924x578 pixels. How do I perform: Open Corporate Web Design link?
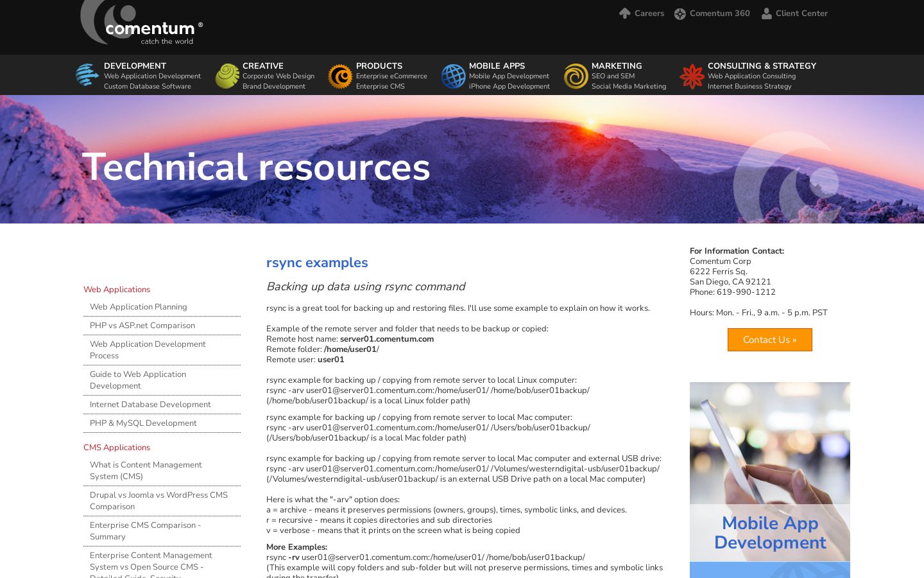278,76
